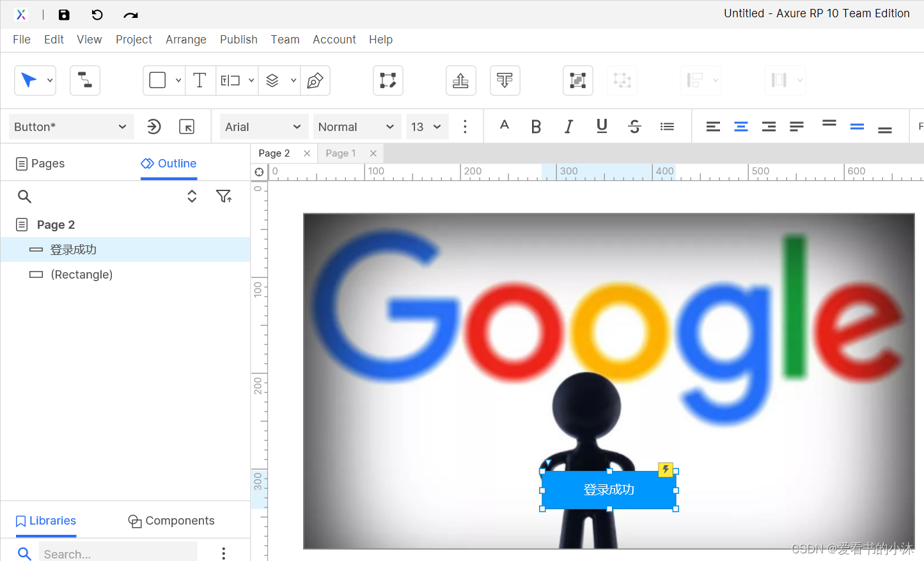This screenshot has height=561, width=924.
Task: Insert a Rectangle shape
Action: [157, 81]
